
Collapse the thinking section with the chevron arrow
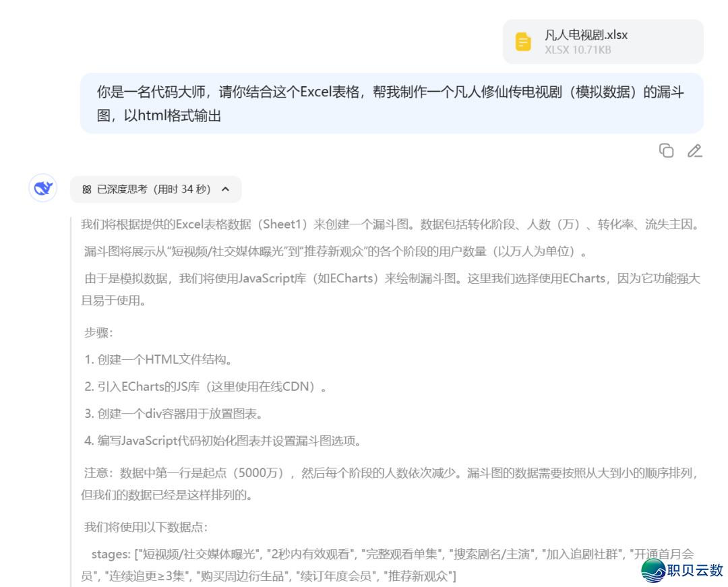pos(226,189)
